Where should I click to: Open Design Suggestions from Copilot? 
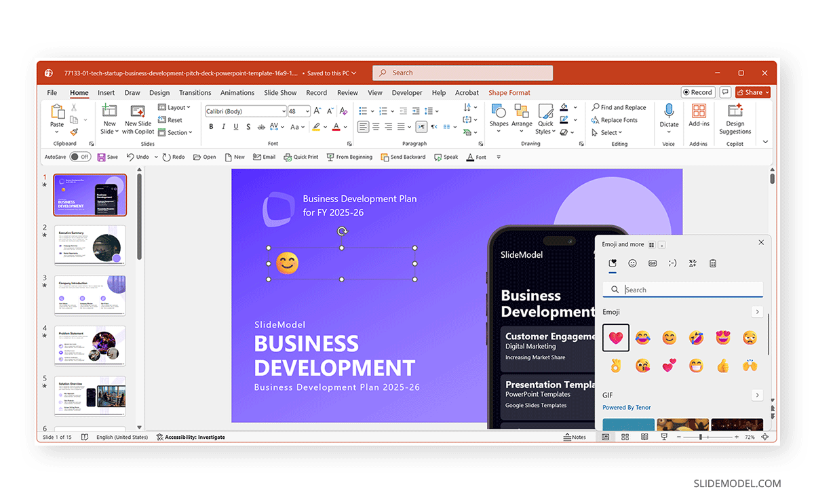click(735, 119)
